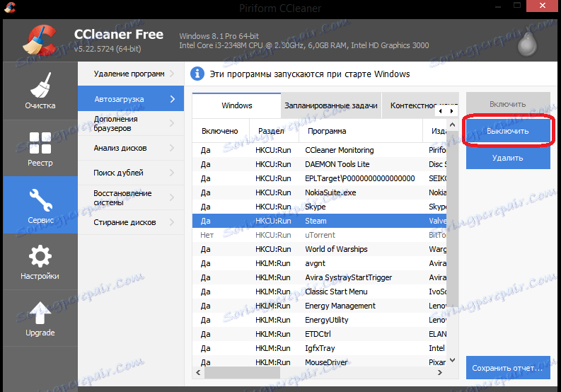The width and height of the screenshot is (561, 392).
Task: Click the Piriform pear icon
Action: point(527,43)
